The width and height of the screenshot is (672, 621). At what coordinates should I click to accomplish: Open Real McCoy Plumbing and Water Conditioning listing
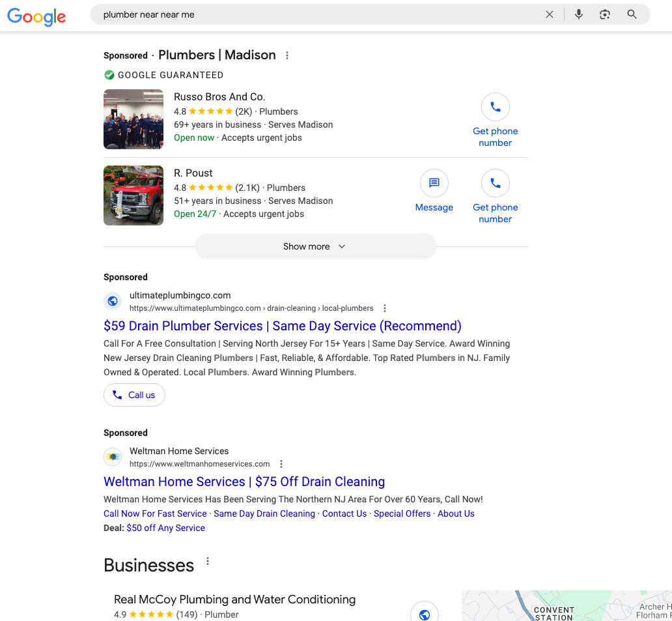(235, 599)
